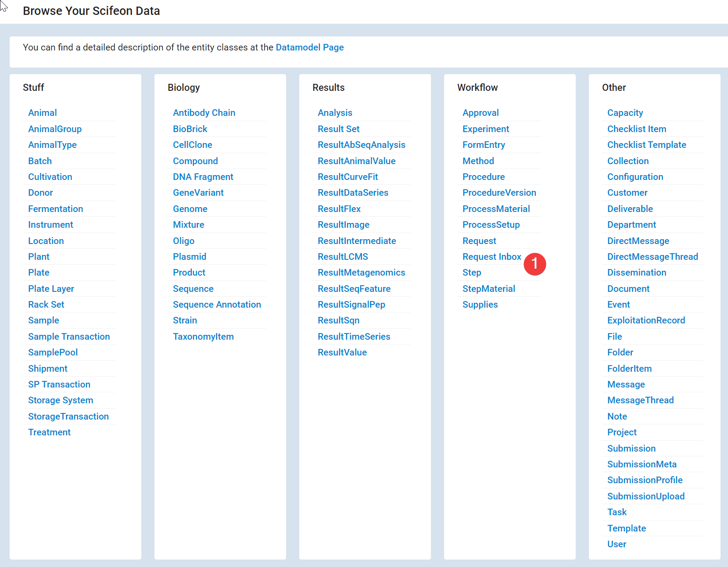The image size is (728, 567).
Task: Select the ResultCurveFit entry
Action: click(x=348, y=177)
